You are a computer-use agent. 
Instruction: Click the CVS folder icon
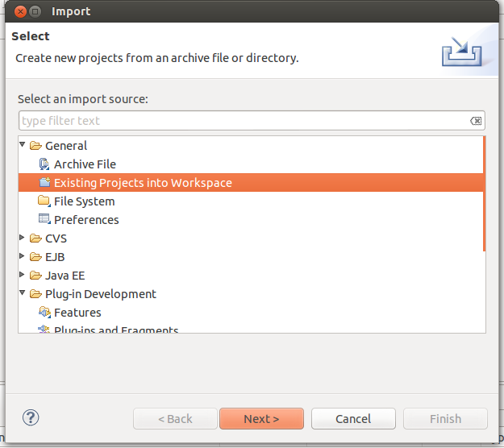coord(35,239)
